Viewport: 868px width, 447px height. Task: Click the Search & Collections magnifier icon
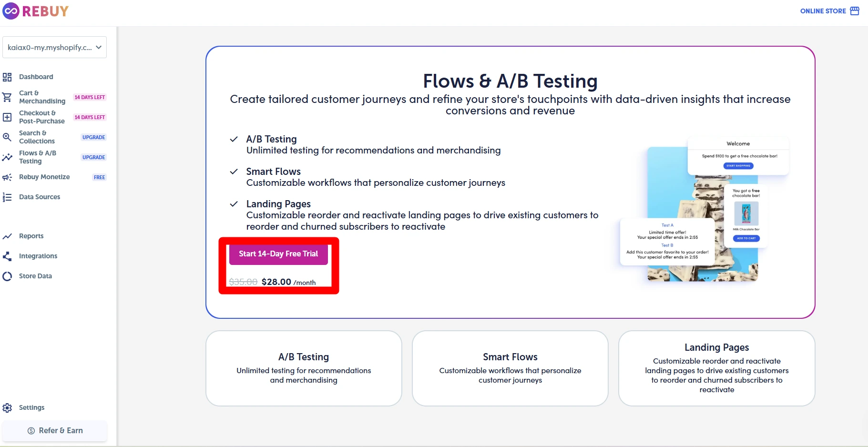pos(7,137)
